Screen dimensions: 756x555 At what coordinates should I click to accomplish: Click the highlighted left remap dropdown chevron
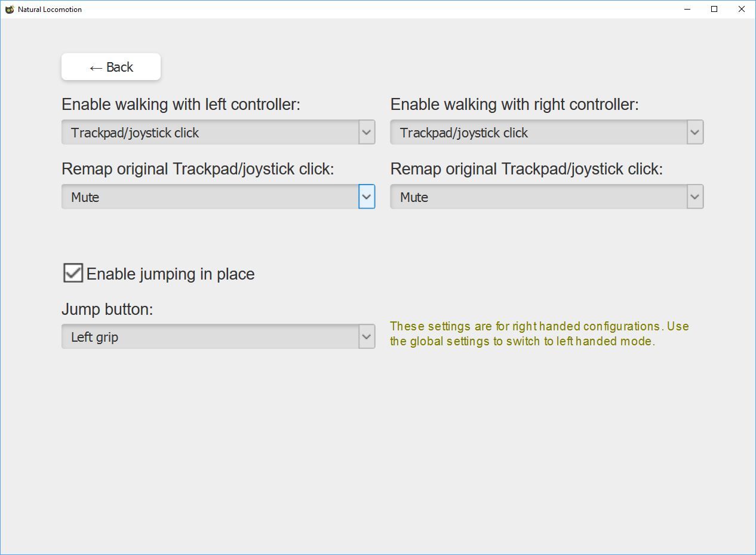[367, 197]
